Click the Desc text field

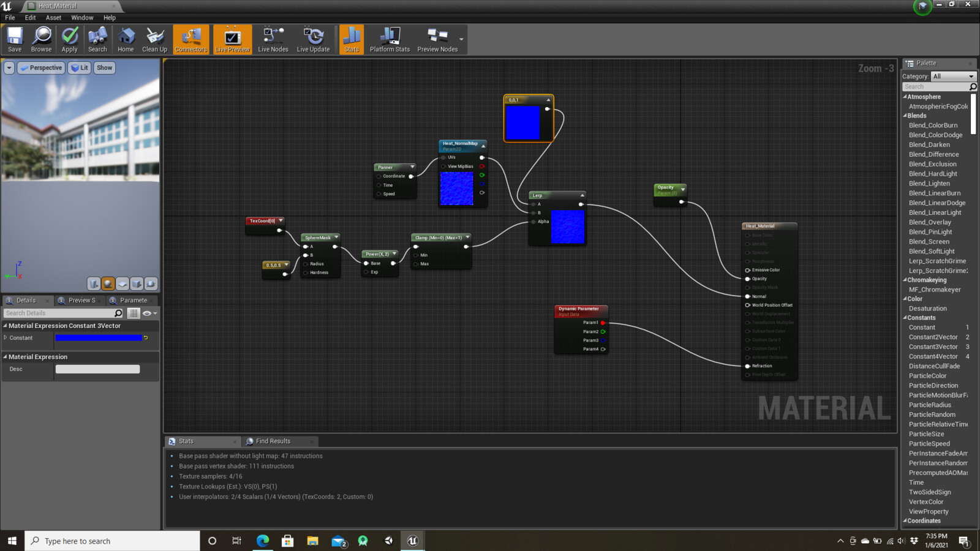[97, 369]
